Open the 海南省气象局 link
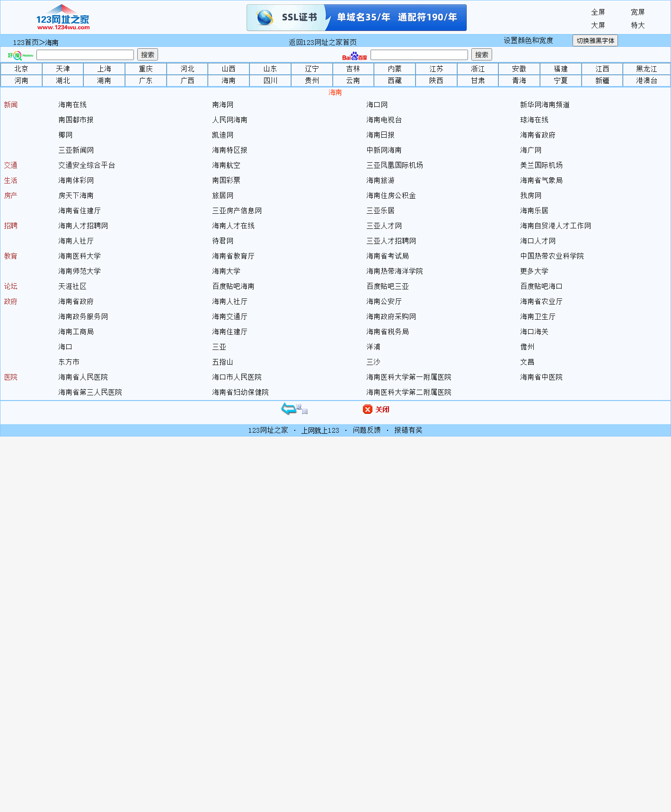671x812 pixels. [x=541, y=181]
